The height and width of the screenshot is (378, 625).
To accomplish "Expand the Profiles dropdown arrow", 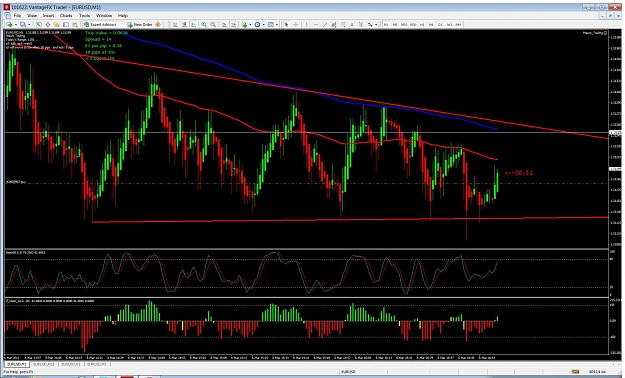I will point(29,24).
